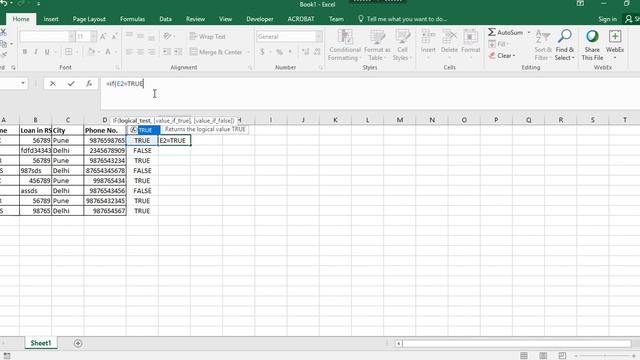Open Clear eraser menu

coord(502,56)
